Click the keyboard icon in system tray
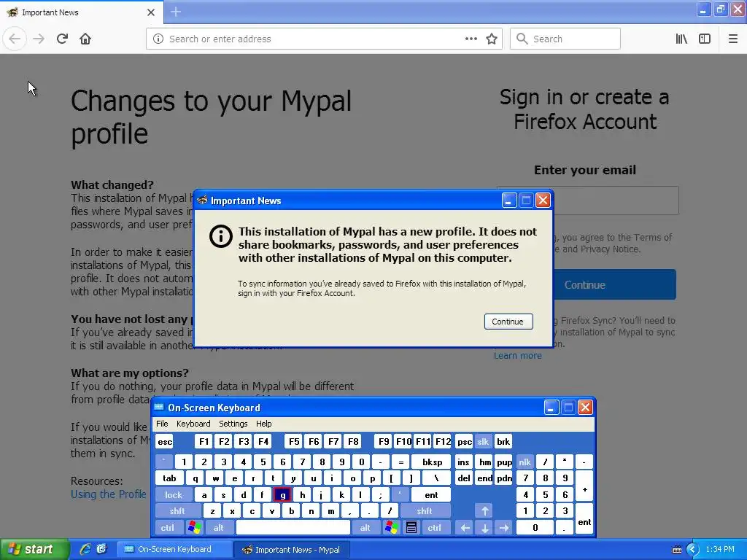Image resolution: width=747 pixels, height=560 pixels. coord(676,550)
